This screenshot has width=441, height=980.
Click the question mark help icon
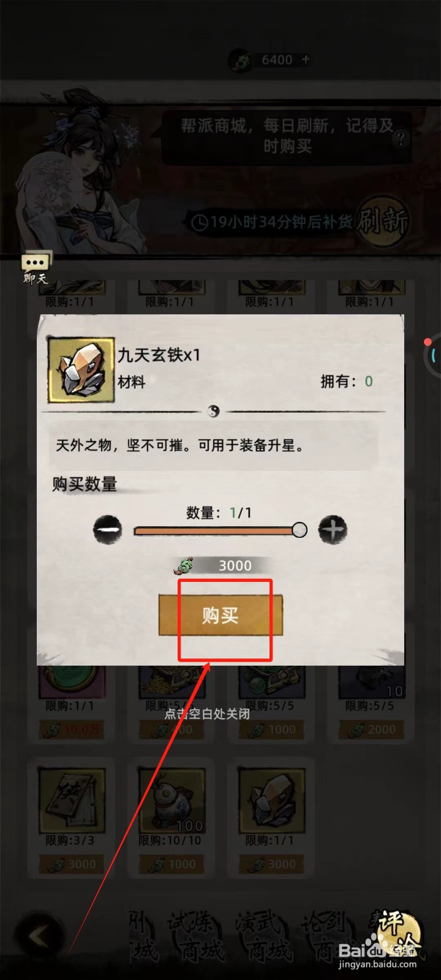401,138
